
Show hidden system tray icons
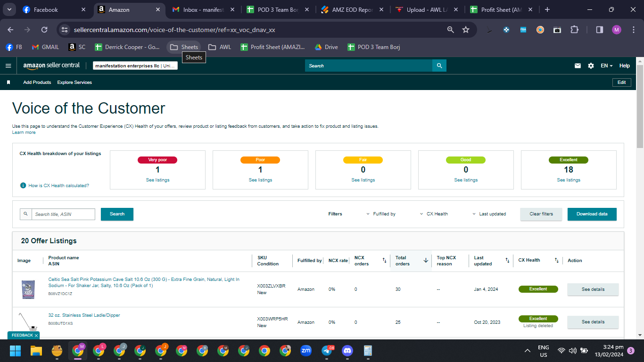tap(528, 351)
